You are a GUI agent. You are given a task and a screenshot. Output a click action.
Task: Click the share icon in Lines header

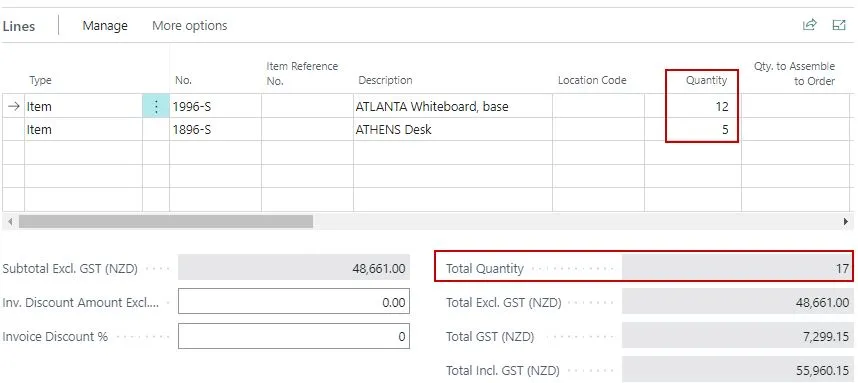point(809,25)
